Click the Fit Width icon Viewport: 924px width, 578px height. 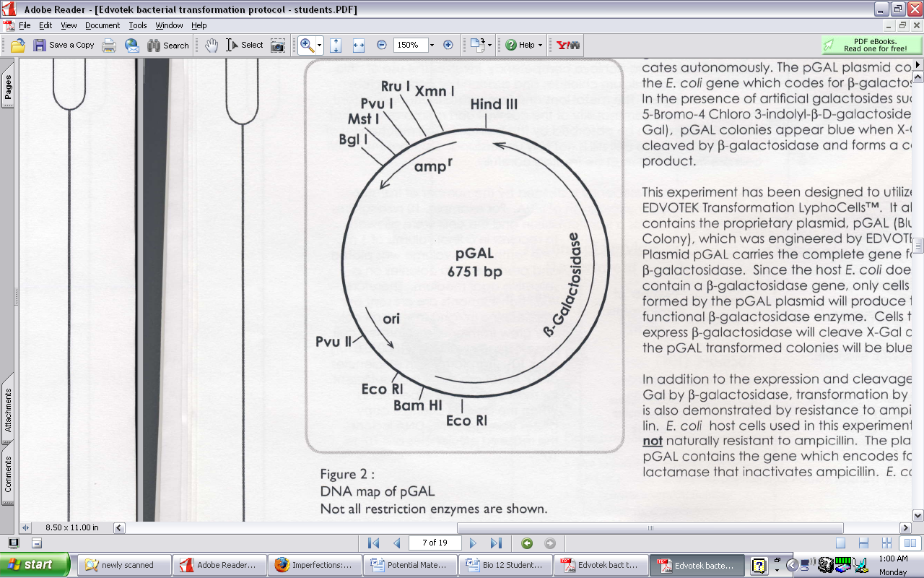(359, 45)
